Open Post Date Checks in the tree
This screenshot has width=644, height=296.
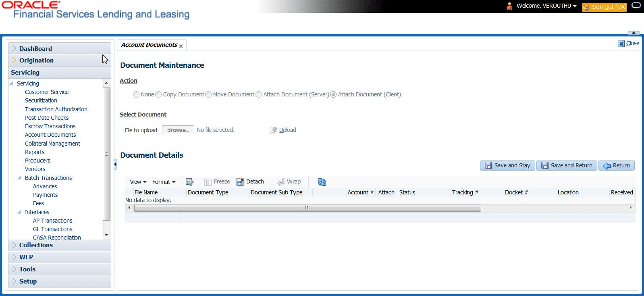click(47, 118)
